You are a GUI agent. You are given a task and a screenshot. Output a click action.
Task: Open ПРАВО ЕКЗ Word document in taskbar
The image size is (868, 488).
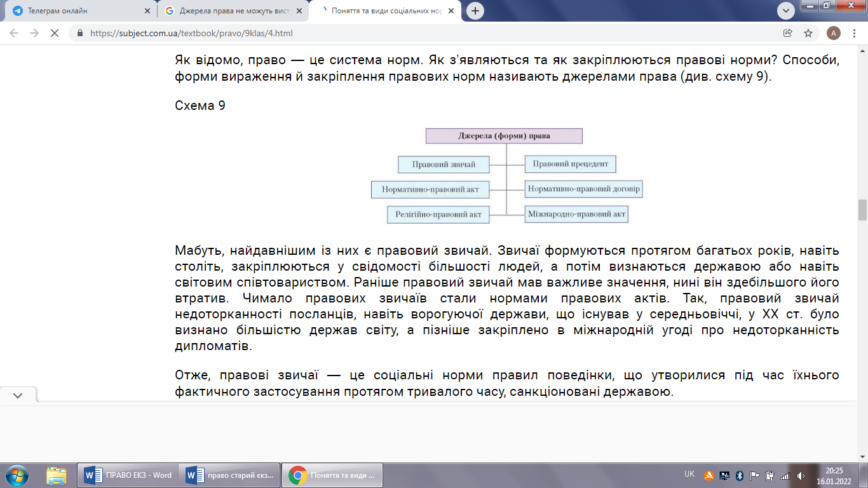point(129,475)
